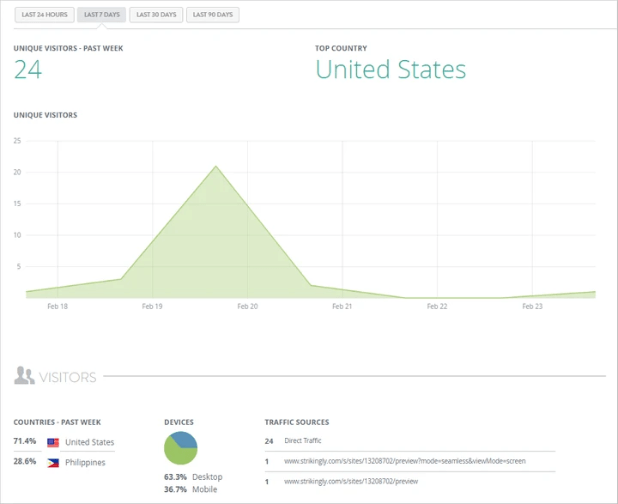
Task: Select the Last 24 Hours tab
Action: click(x=43, y=15)
